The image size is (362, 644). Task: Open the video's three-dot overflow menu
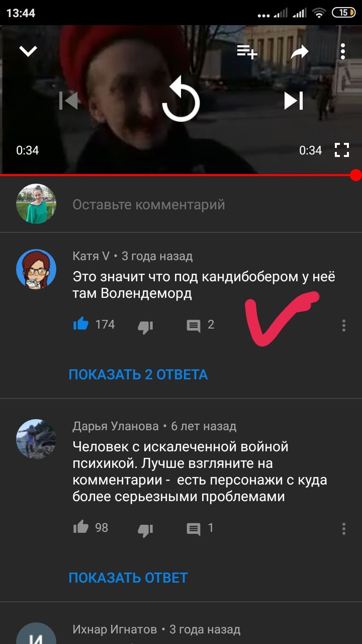point(342,51)
